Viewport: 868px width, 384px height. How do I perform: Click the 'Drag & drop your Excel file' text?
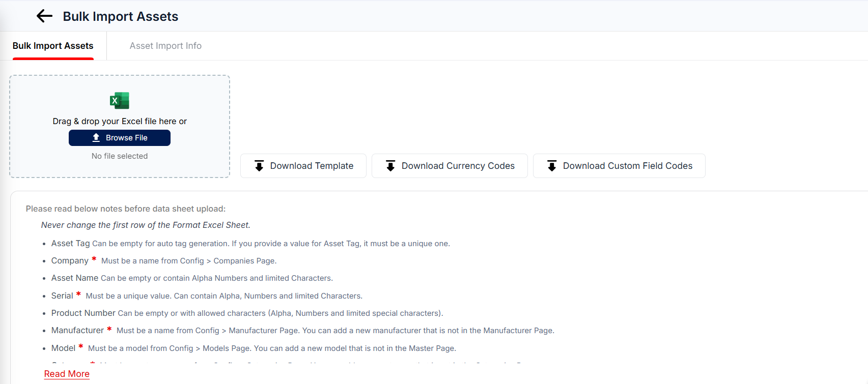tap(120, 121)
